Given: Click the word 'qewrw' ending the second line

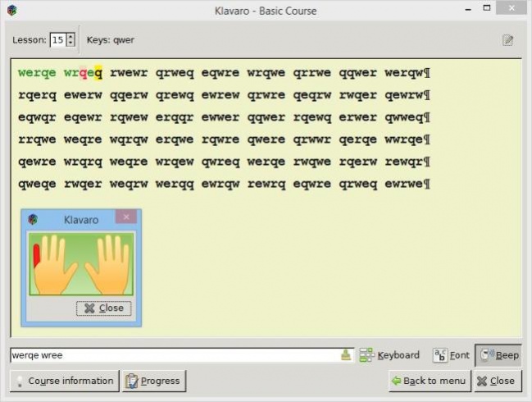Looking at the screenshot, I should click(x=404, y=95).
